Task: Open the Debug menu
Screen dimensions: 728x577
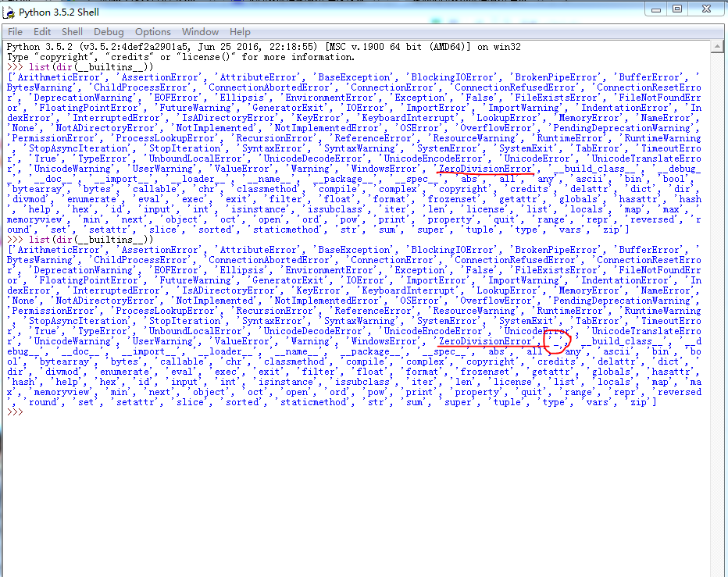Action: click(109, 32)
